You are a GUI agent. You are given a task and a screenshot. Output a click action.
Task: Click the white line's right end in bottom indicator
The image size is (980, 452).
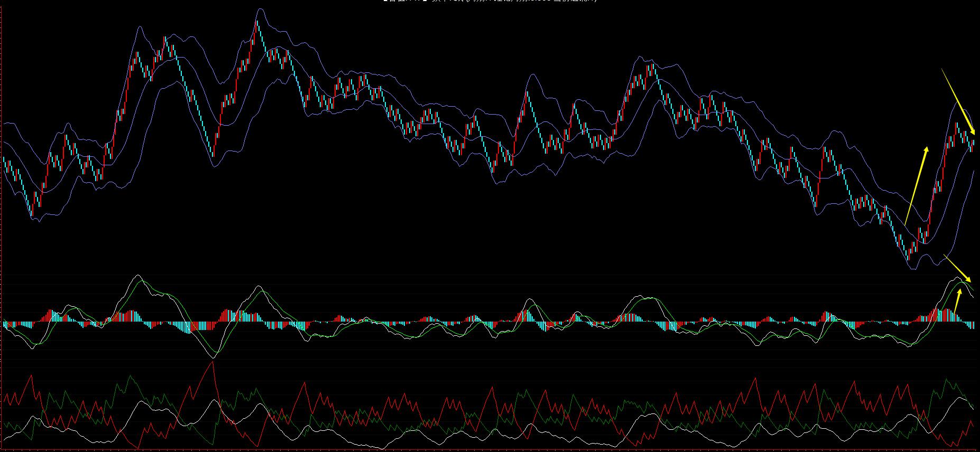pyautogui.click(x=974, y=407)
